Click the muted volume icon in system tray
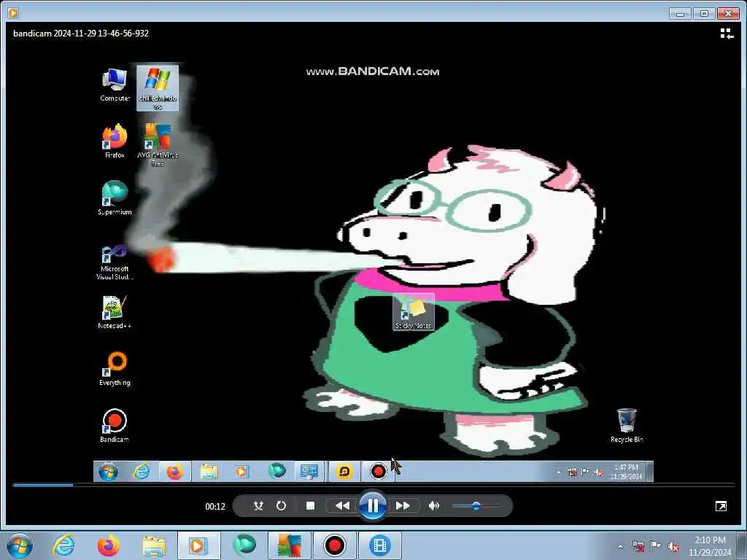The image size is (747, 560). click(x=673, y=546)
